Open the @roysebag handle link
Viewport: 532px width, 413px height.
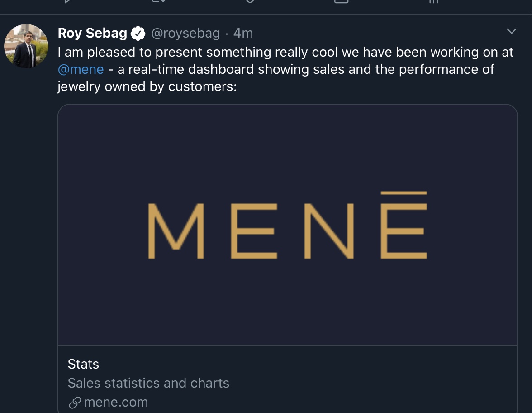pos(185,33)
